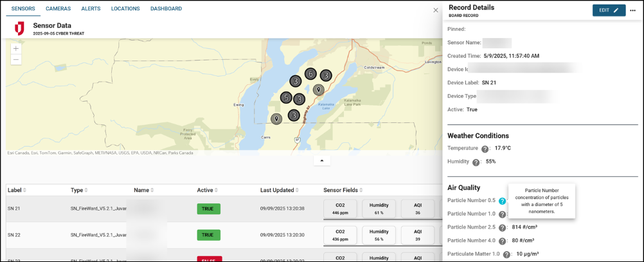The height and width of the screenshot is (262, 644).
Task: Click the cluster marker labeled 5
Action: coord(286,98)
